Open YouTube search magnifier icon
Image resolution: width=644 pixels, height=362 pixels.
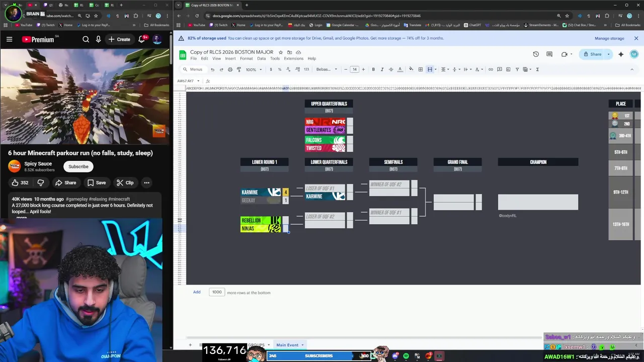click(x=86, y=39)
